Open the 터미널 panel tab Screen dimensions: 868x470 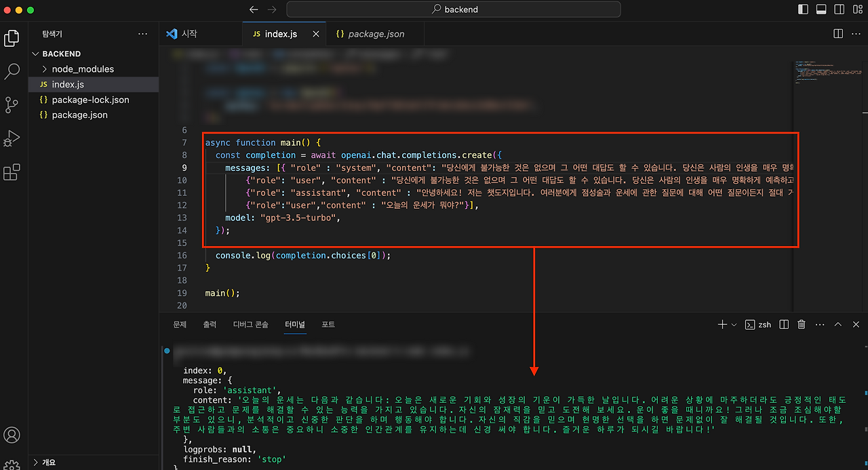[x=295, y=325]
